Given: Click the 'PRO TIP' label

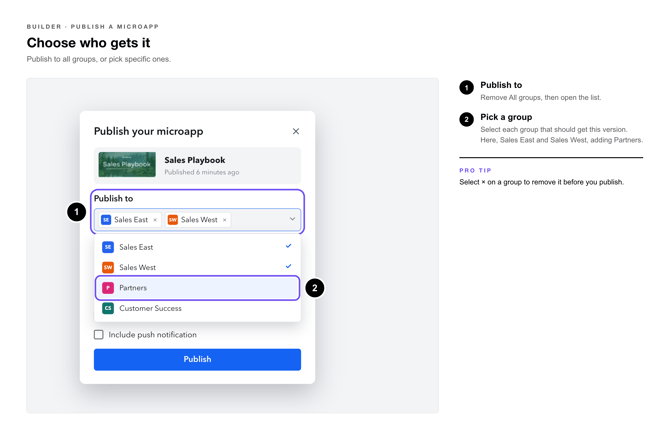Looking at the screenshot, I should [x=475, y=170].
